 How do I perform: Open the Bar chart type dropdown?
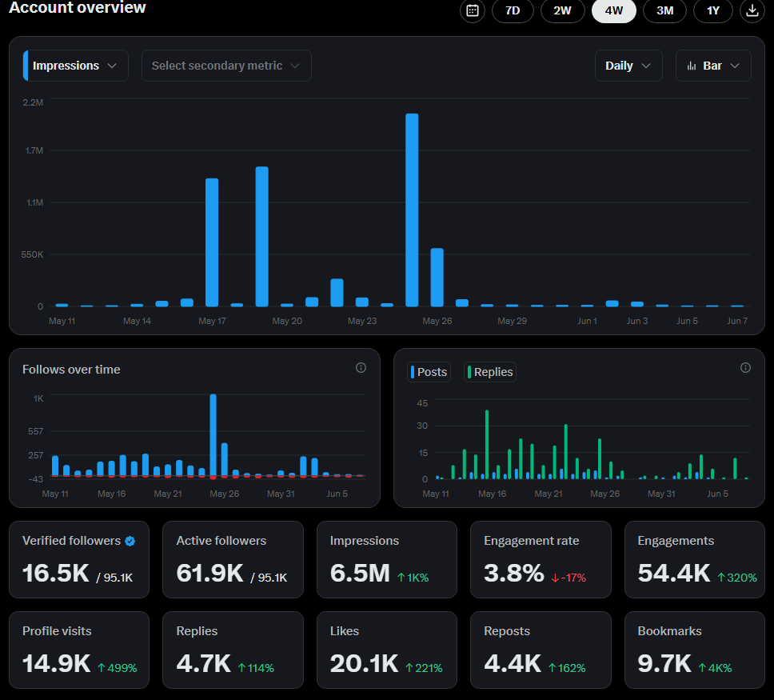tap(713, 66)
